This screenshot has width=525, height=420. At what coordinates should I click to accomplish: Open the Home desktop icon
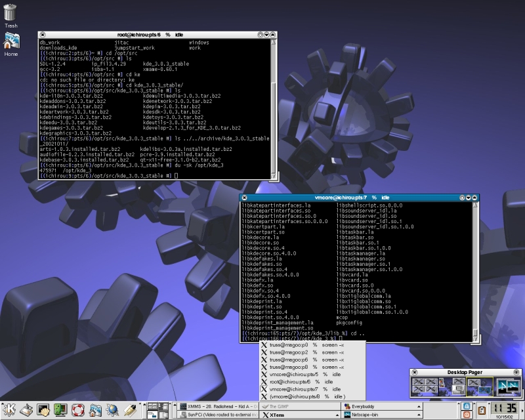[10, 41]
